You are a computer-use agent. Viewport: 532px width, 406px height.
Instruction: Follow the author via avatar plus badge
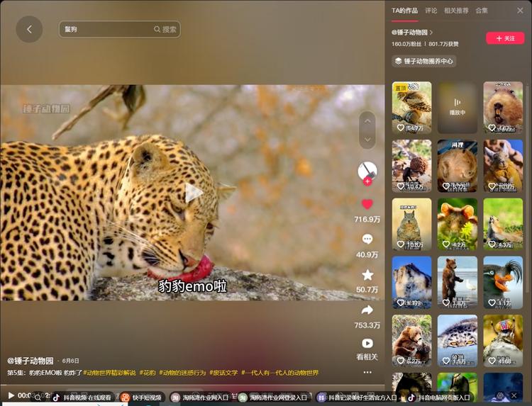pyautogui.click(x=367, y=181)
